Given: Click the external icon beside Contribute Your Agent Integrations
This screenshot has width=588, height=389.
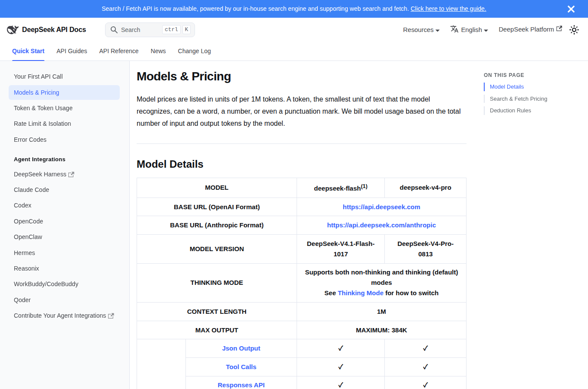Looking at the screenshot, I should coord(111,316).
